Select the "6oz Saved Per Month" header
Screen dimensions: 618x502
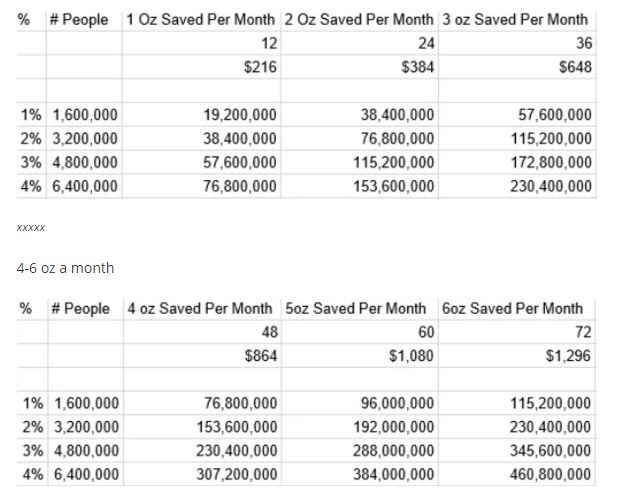(511, 309)
